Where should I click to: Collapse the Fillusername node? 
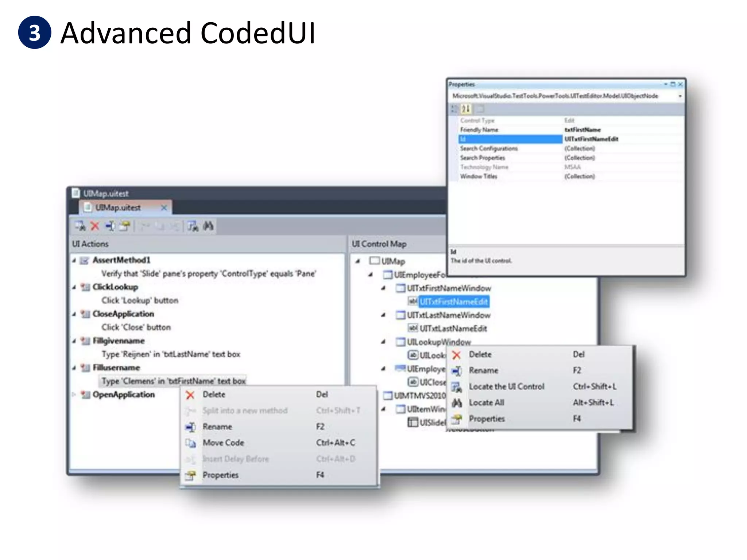(74, 368)
